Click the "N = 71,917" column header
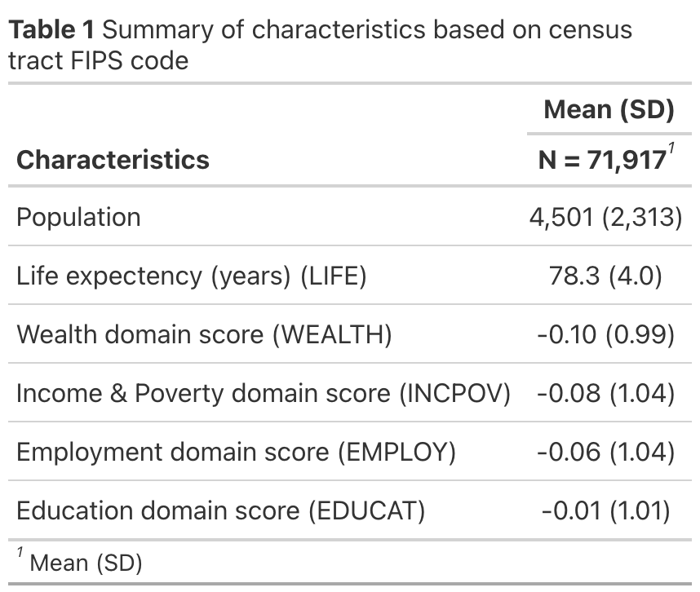The width and height of the screenshot is (700, 592). click(x=602, y=160)
